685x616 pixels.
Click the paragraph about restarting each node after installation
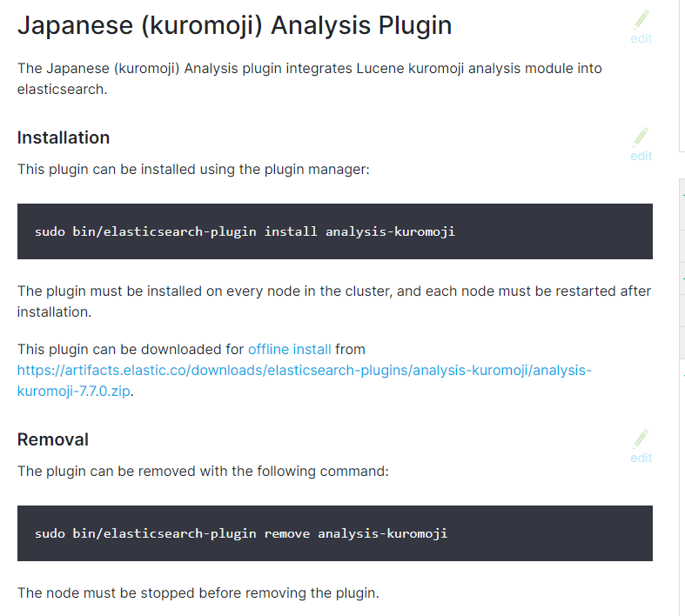pyautogui.click(x=334, y=301)
